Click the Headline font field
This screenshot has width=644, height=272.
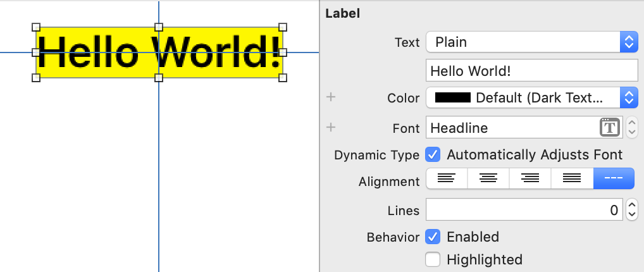pyautogui.click(x=512, y=127)
